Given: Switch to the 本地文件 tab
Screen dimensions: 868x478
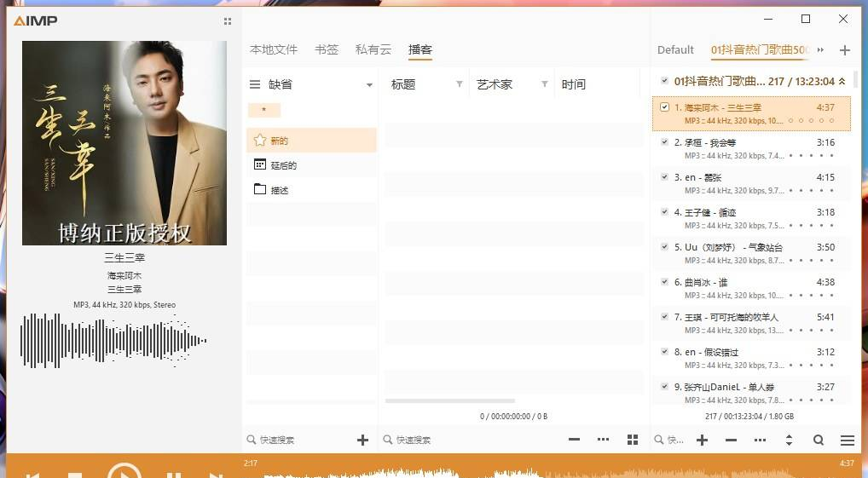Looking at the screenshot, I should (273, 49).
